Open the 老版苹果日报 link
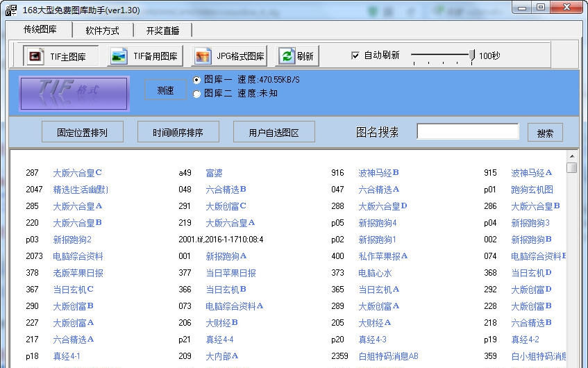 click(78, 273)
